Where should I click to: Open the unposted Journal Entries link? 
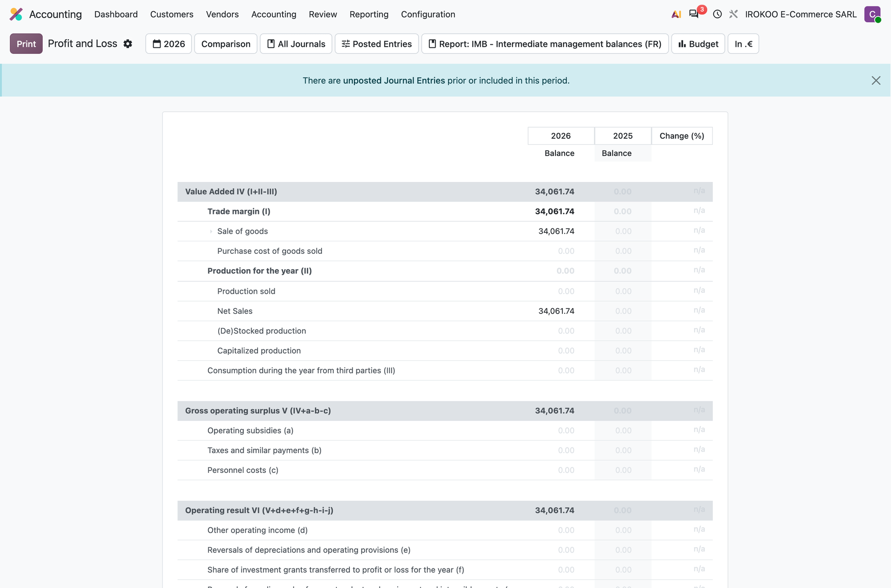point(394,81)
